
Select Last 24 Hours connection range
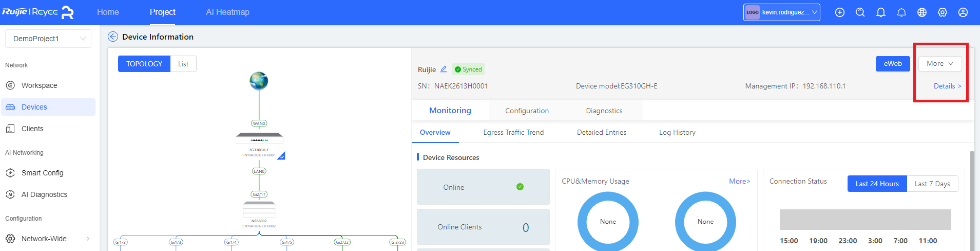pyautogui.click(x=877, y=184)
